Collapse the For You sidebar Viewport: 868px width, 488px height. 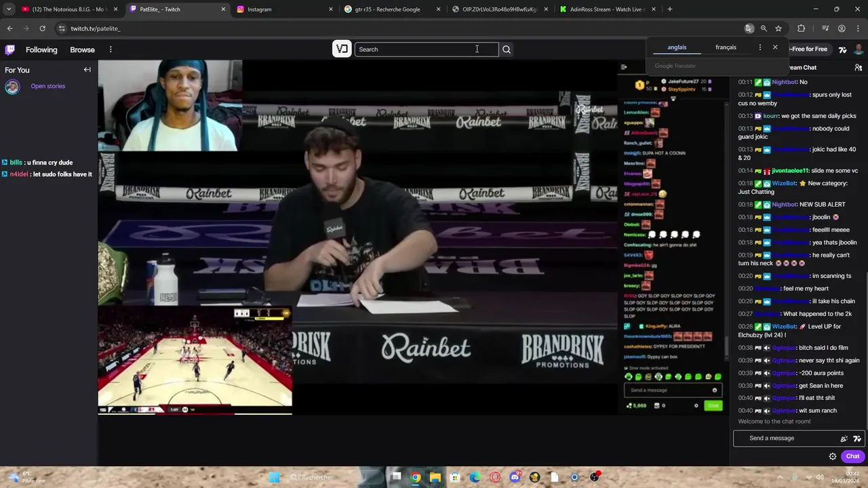click(x=87, y=70)
